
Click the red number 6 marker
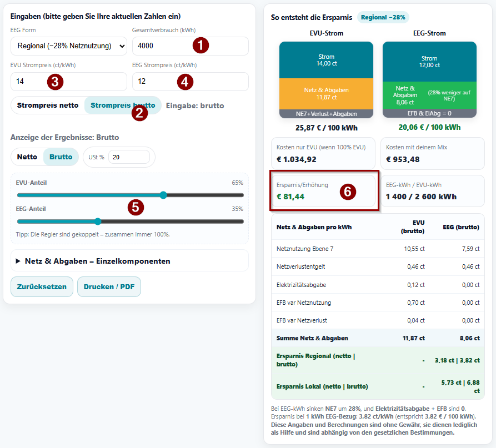point(348,192)
